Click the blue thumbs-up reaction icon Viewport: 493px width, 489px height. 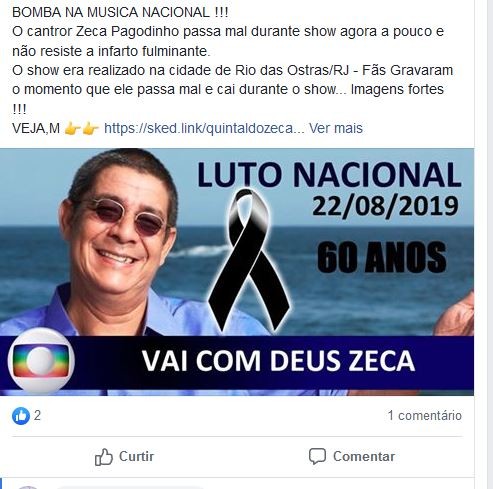click(x=21, y=416)
